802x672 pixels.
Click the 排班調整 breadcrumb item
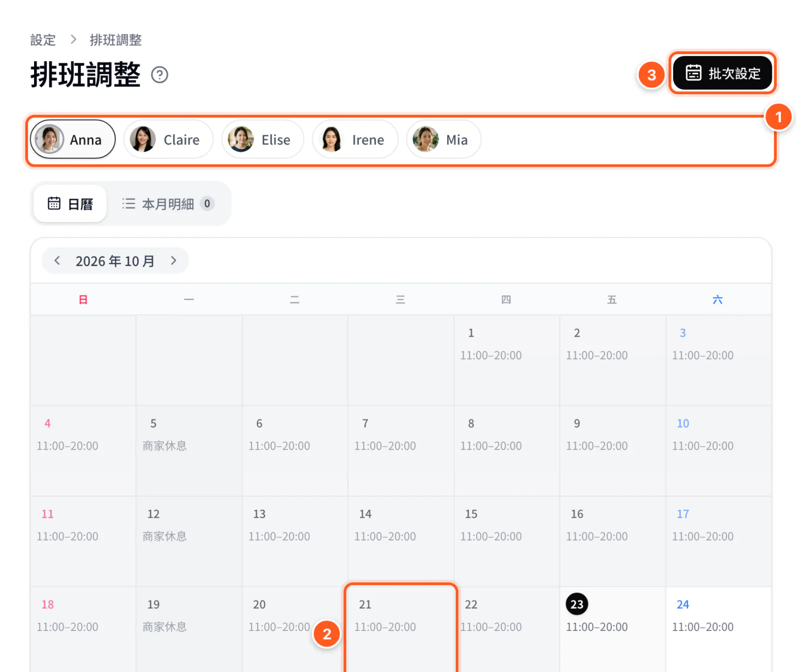click(116, 40)
